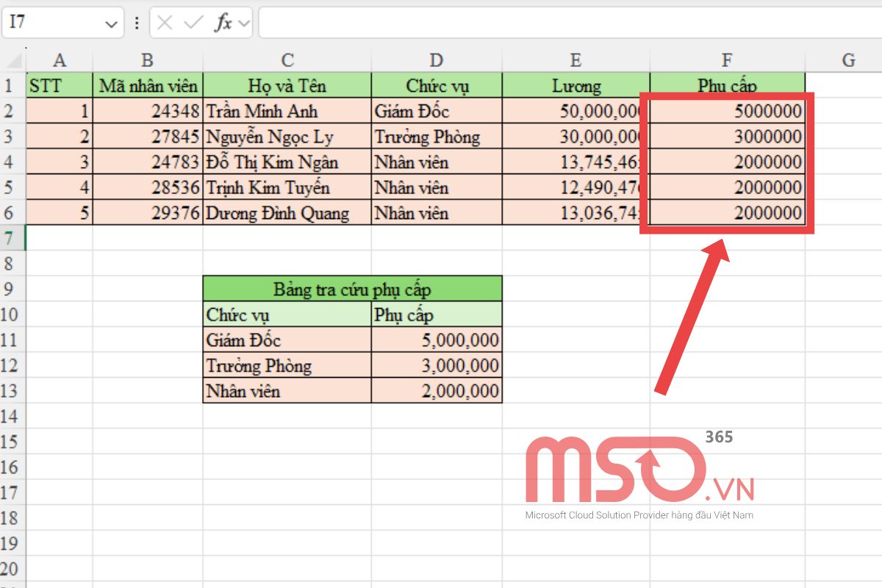
Task: Click Chức vụ header in lookup table
Action: coord(287,315)
